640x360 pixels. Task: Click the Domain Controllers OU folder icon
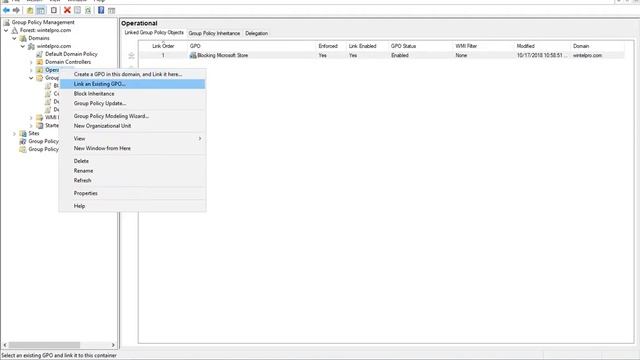point(40,62)
